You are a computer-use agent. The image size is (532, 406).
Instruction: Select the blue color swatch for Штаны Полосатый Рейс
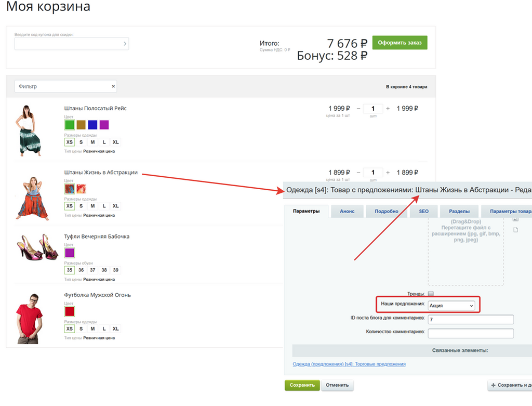[92, 125]
